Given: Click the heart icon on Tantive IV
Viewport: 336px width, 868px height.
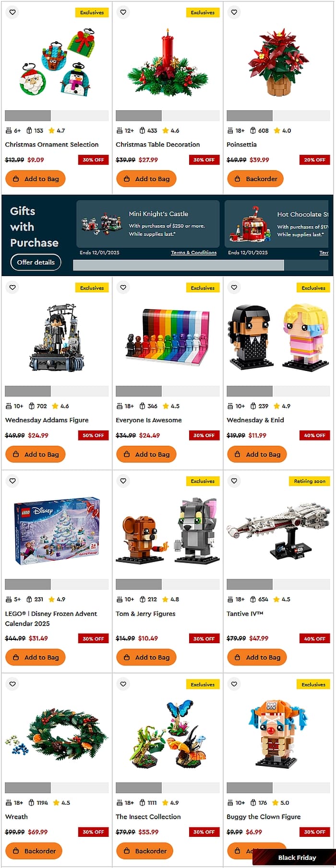Looking at the screenshot, I should click(234, 481).
